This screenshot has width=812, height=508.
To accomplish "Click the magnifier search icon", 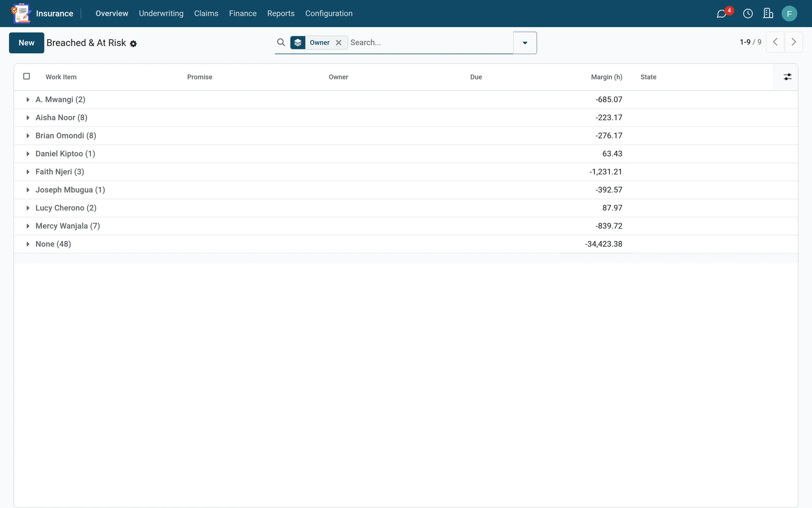I will [x=281, y=42].
